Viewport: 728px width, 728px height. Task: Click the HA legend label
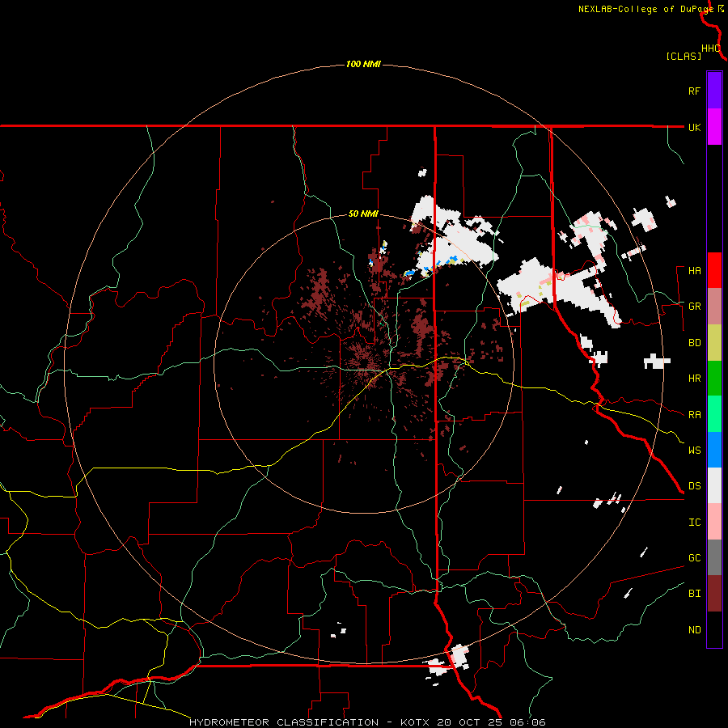694,271
